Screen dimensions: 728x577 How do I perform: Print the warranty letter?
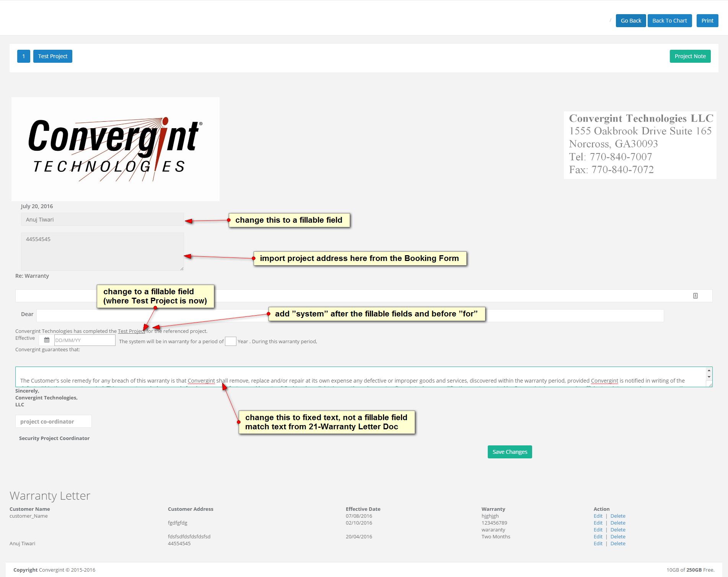707,21
